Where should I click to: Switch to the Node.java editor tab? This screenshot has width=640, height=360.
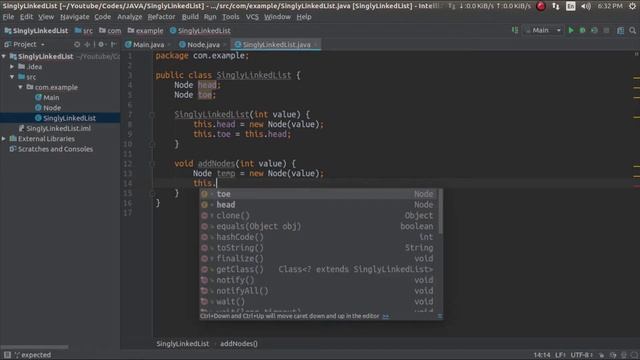coord(203,44)
